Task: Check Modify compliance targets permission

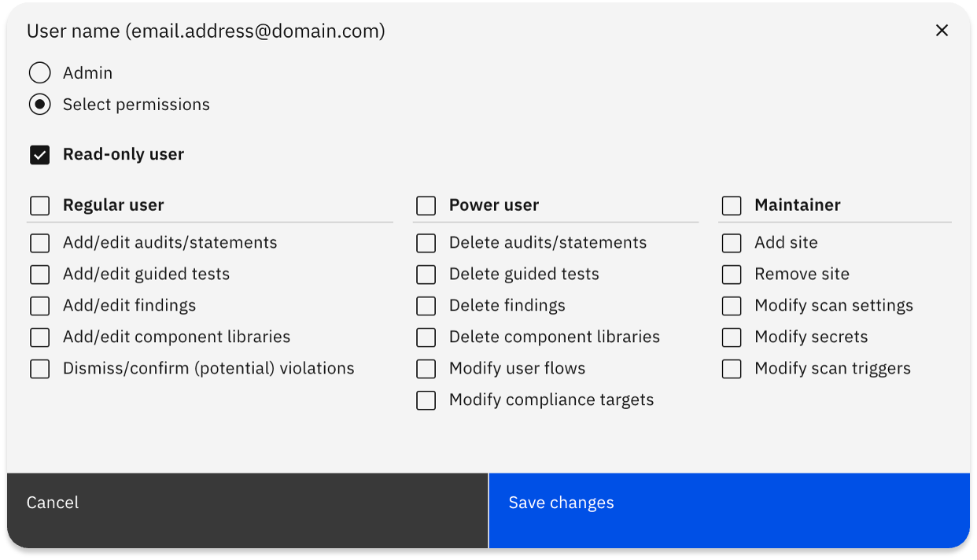Action: coord(426,400)
